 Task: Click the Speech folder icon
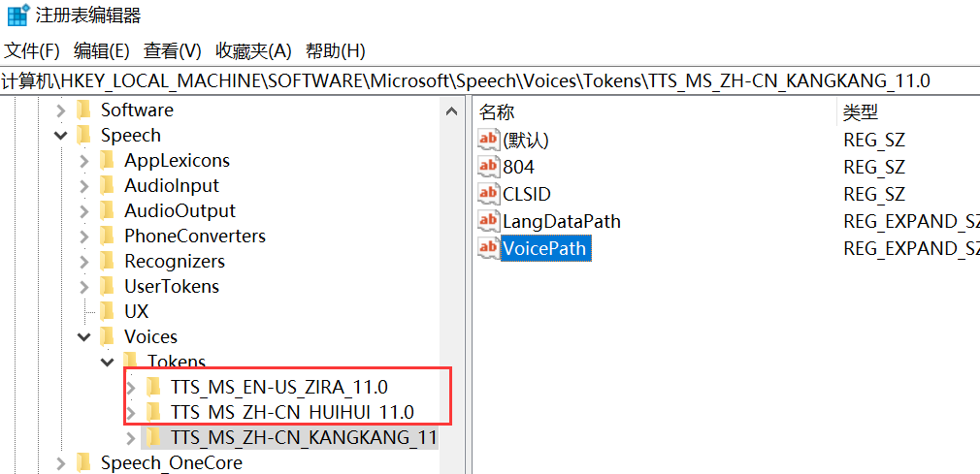[x=83, y=136]
